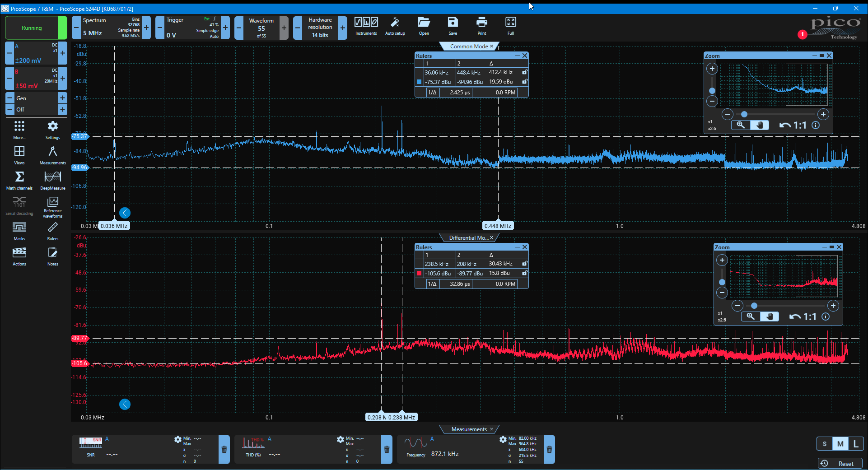Close the Common Mode tab
This screenshot has width=868, height=470.
492,46
